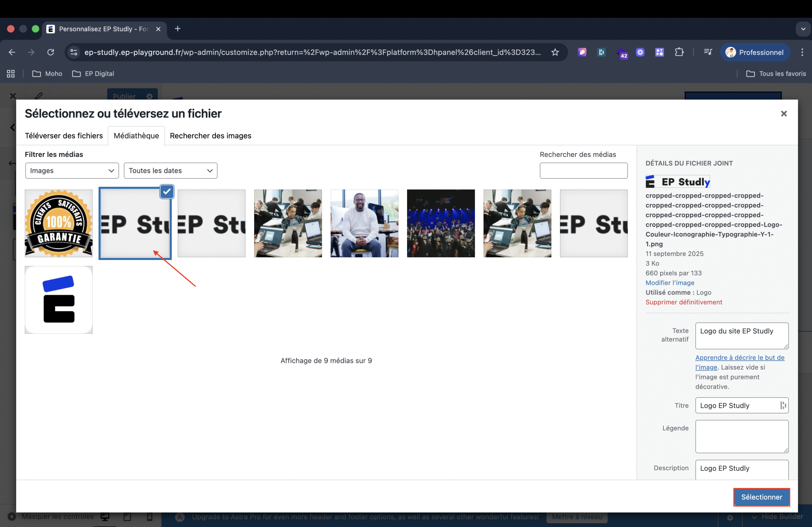Click the browser reload page icon
This screenshot has height=527, width=812.
[51, 52]
